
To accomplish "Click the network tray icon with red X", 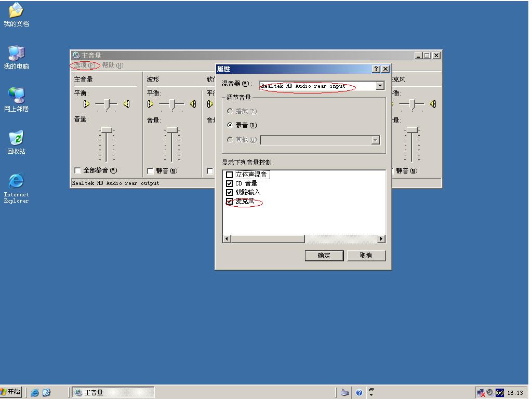I will 481,393.
